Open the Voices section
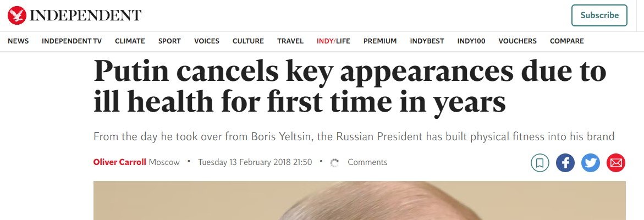 (207, 41)
